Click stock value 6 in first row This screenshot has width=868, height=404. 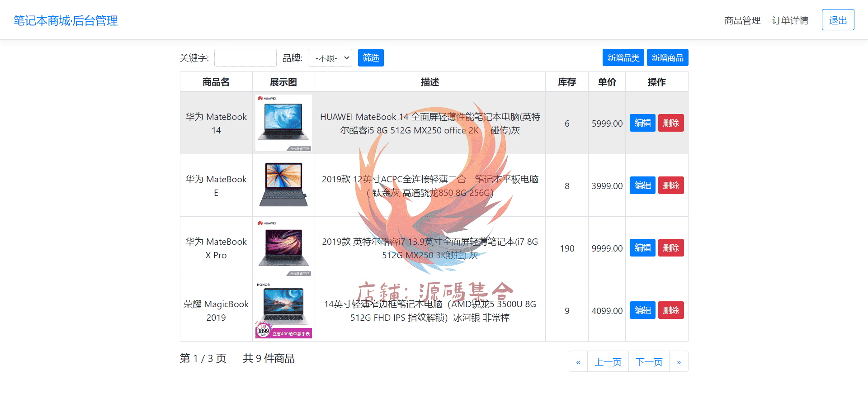point(567,124)
